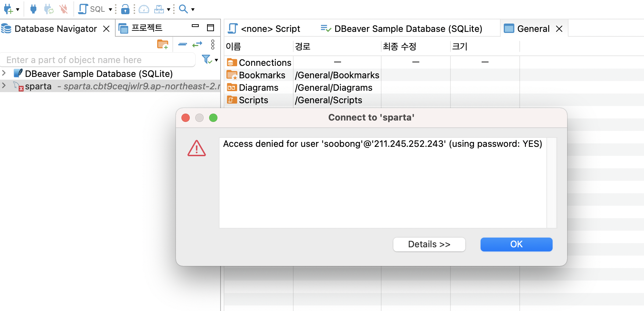Expand the SQL dropdown arrow
This screenshot has width=644, height=311.
click(110, 9)
